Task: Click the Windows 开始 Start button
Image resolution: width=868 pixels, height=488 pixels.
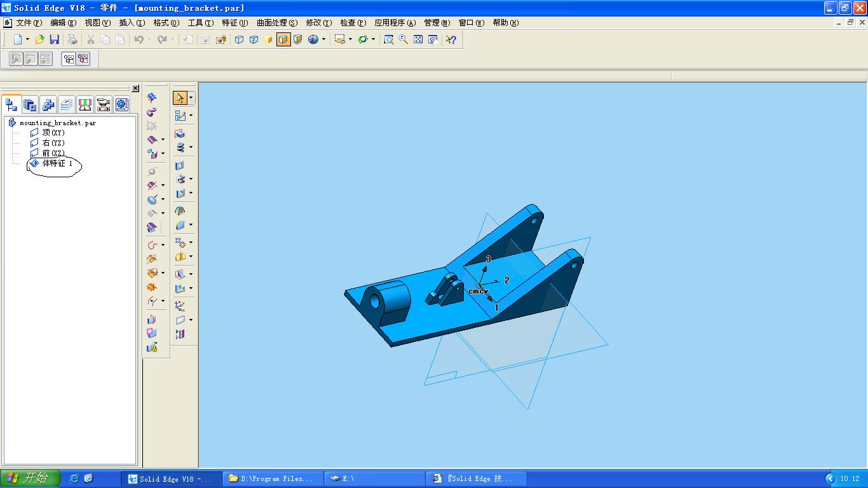Action: click(x=30, y=478)
